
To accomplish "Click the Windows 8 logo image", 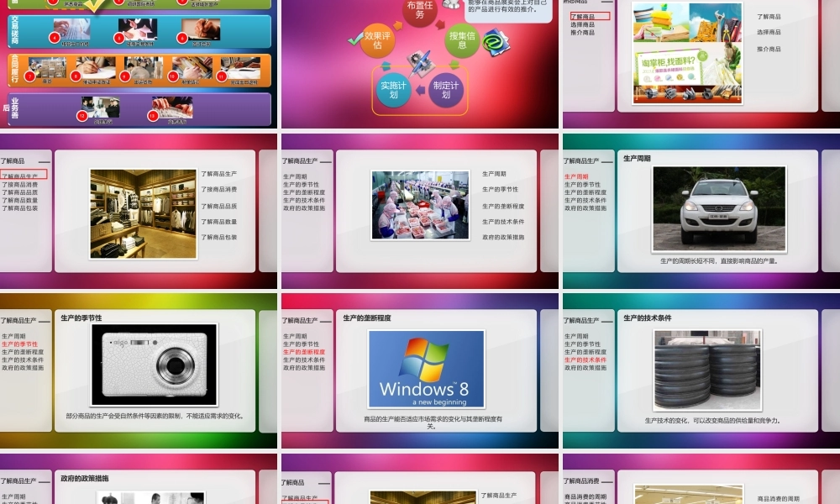I will click(x=426, y=369).
